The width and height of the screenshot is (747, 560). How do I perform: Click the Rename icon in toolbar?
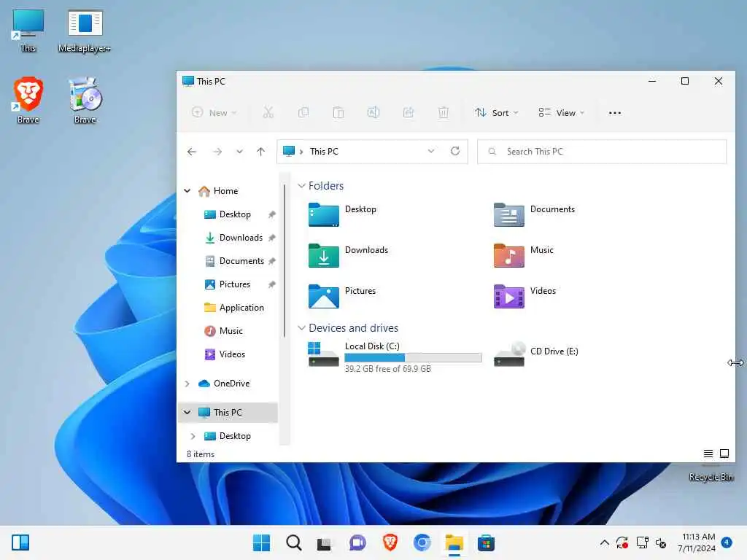click(373, 113)
